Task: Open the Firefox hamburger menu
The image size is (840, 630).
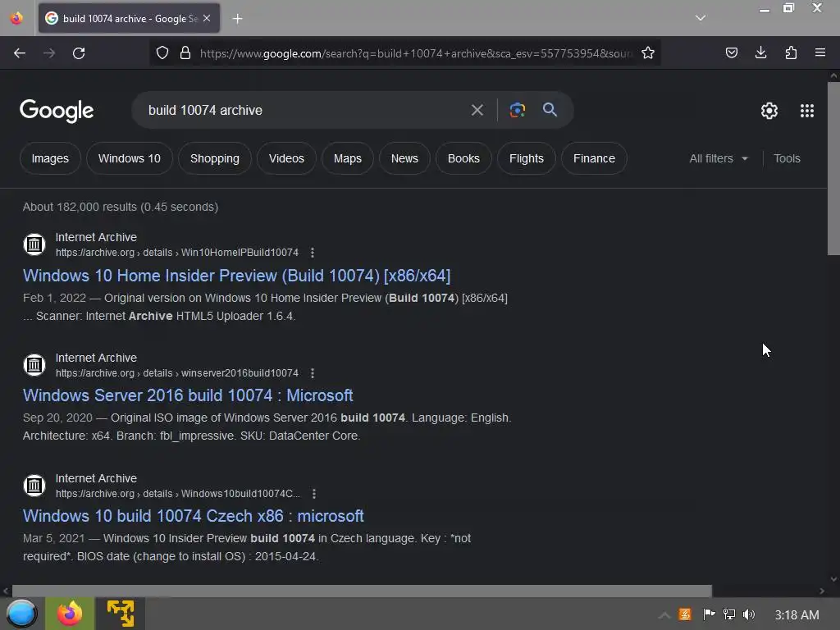Action: (x=820, y=53)
